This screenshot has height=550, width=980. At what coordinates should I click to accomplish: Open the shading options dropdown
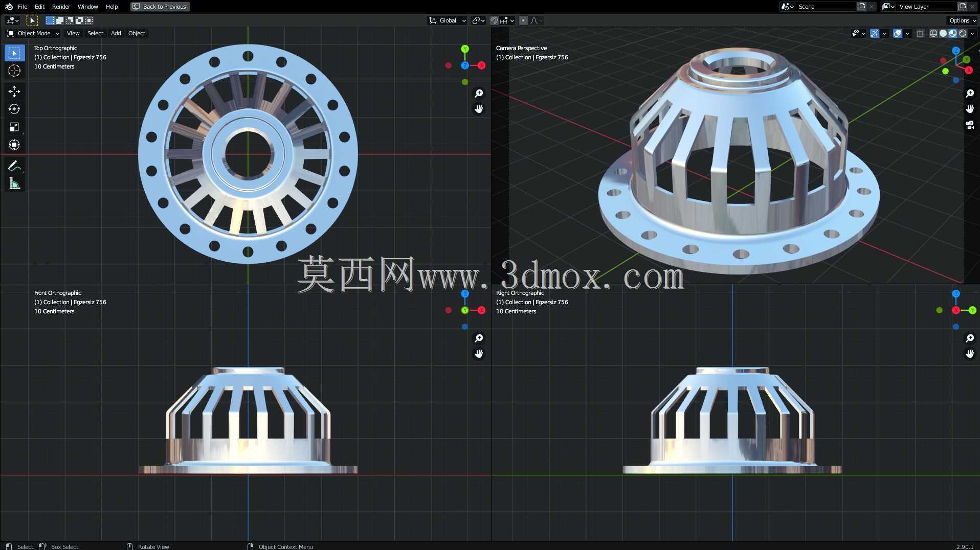coord(972,33)
